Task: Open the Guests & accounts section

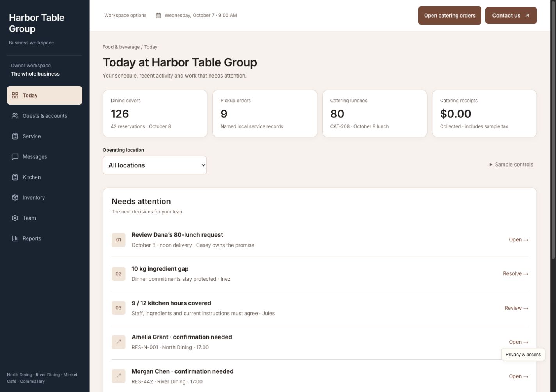Action: [x=44, y=116]
